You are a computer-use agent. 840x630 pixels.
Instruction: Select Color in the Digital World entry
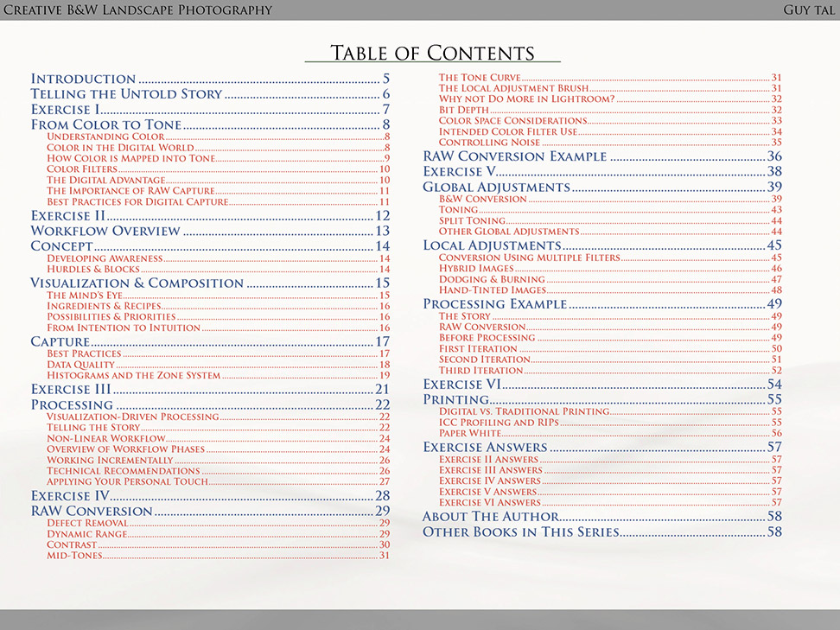point(218,147)
